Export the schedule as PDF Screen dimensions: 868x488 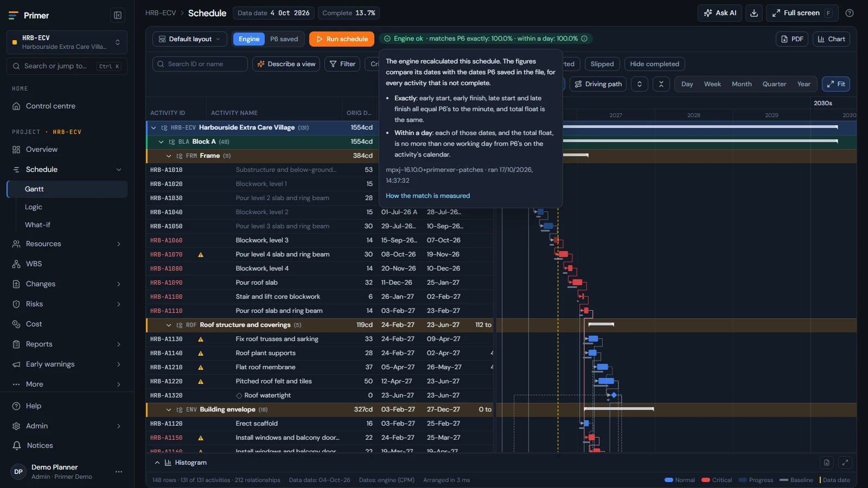(792, 39)
